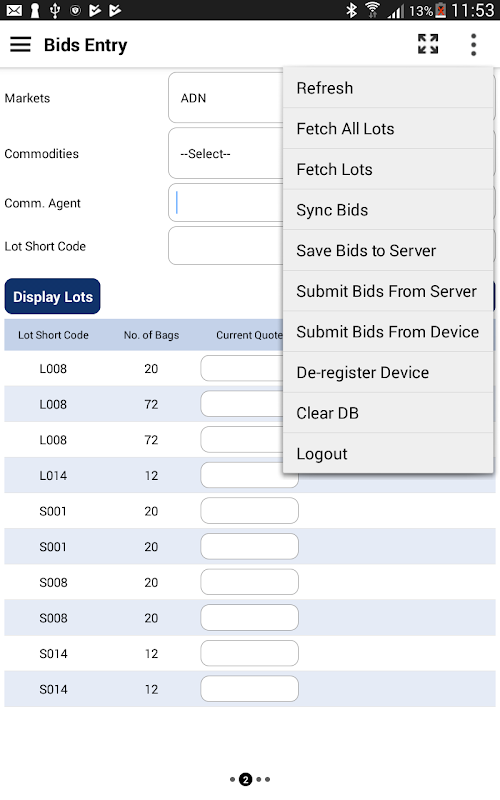Choose Save Bids to Server

388,251
